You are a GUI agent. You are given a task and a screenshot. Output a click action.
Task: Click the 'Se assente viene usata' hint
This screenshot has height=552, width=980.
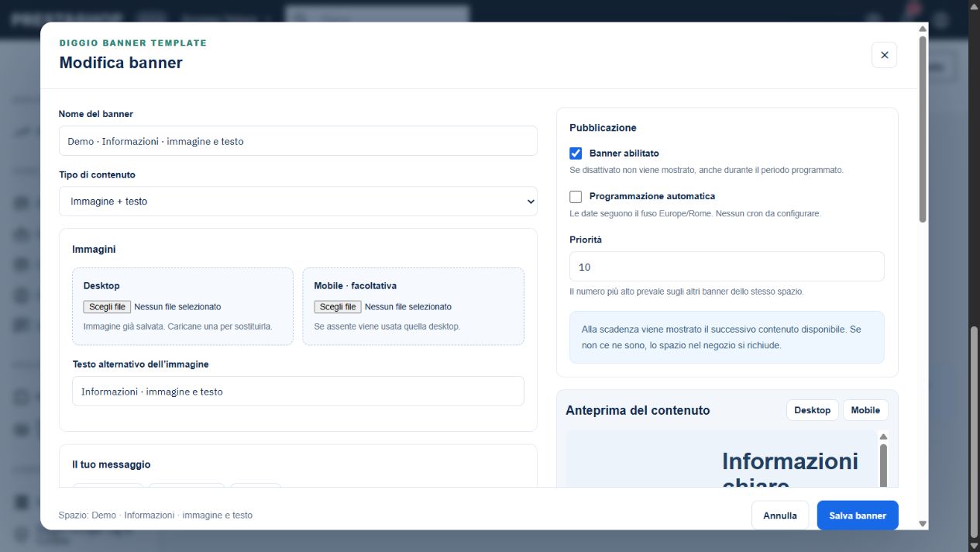(387, 326)
